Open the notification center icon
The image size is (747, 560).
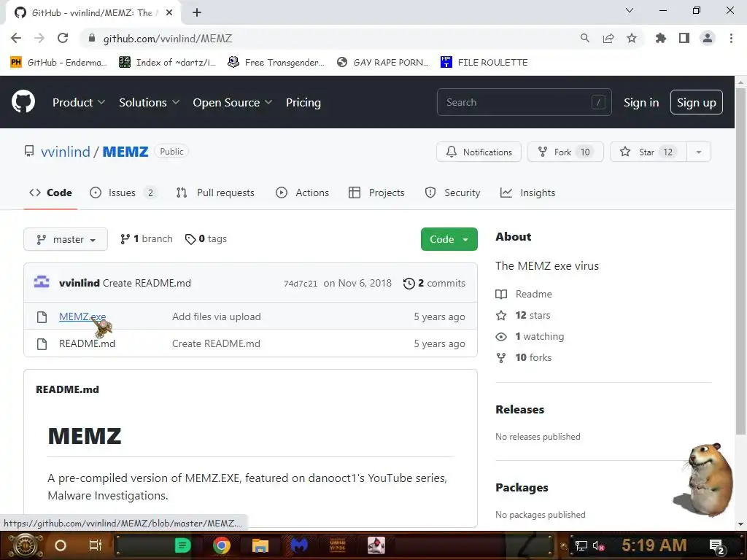click(x=718, y=547)
